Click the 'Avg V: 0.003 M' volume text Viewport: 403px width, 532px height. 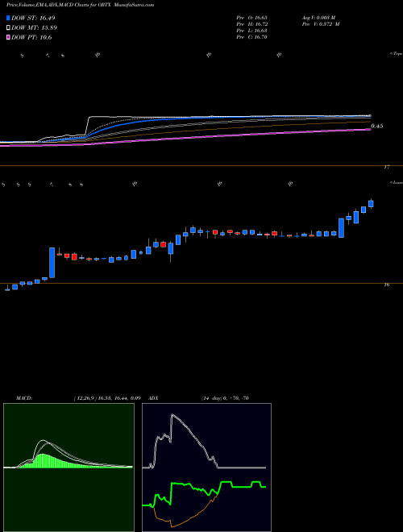[318, 18]
